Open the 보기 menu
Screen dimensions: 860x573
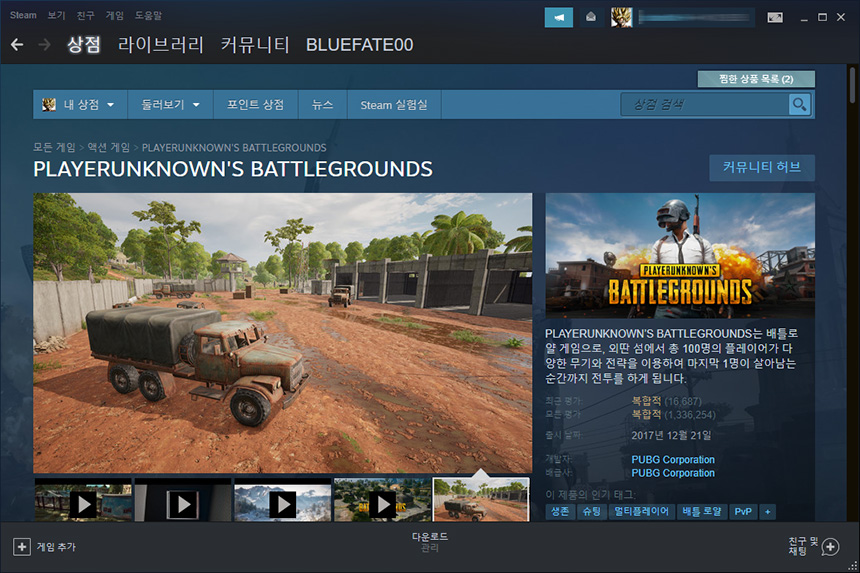pyautogui.click(x=56, y=15)
